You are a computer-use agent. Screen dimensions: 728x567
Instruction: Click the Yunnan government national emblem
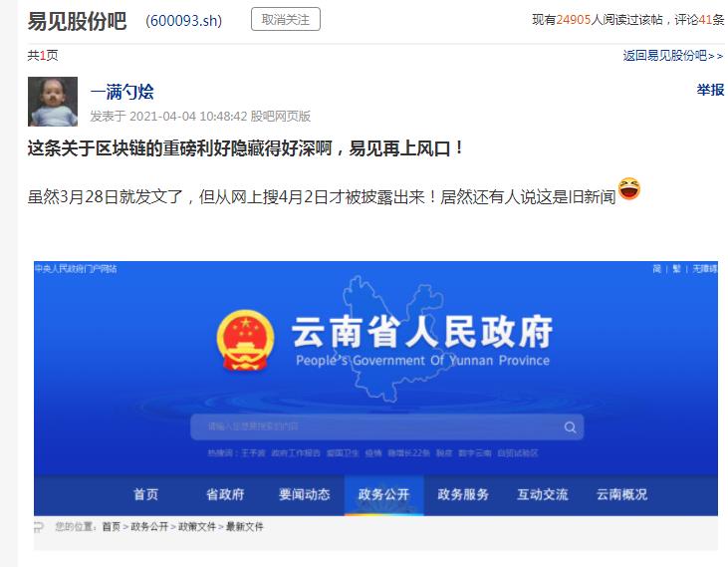pos(246,341)
